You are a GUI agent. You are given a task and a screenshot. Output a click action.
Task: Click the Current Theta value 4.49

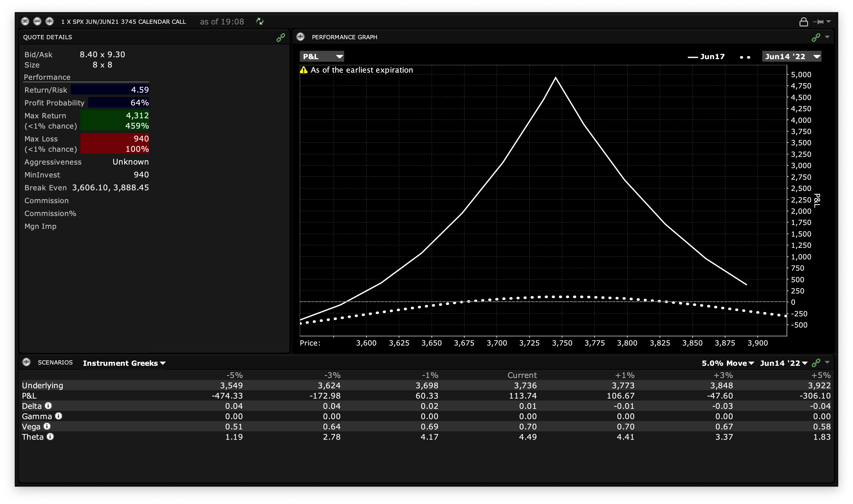click(x=528, y=437)
